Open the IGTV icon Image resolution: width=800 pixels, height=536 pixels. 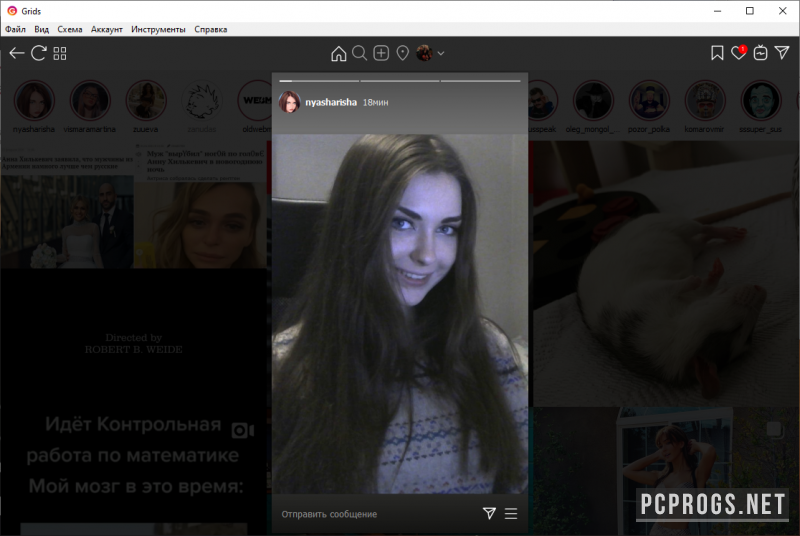[760, 53]
